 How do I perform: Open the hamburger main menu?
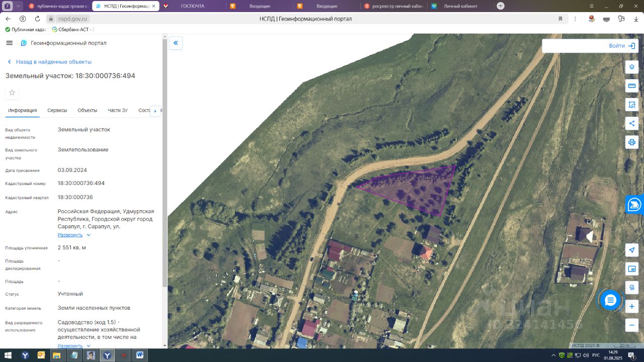[9, 43]
